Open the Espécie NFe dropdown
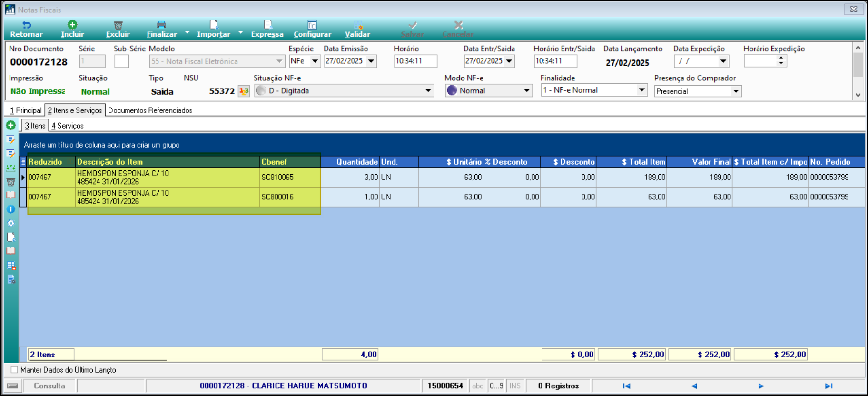 point(315,61)
